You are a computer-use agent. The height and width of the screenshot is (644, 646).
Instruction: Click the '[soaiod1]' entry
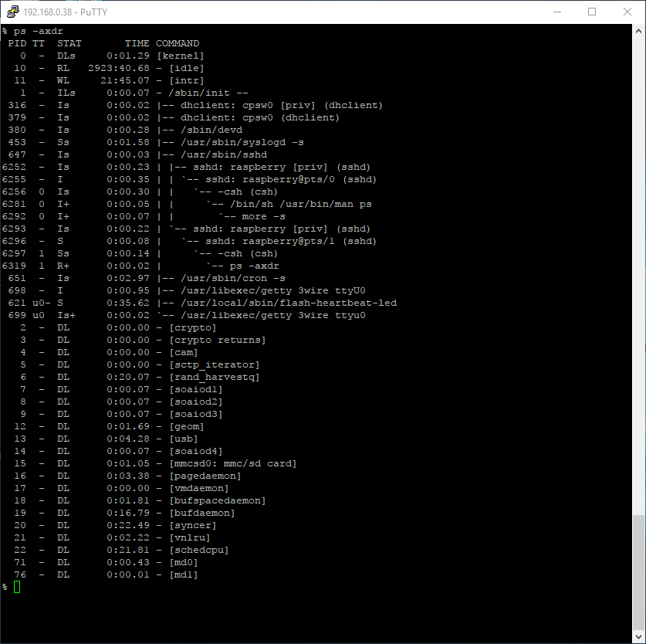coord(196,390)
